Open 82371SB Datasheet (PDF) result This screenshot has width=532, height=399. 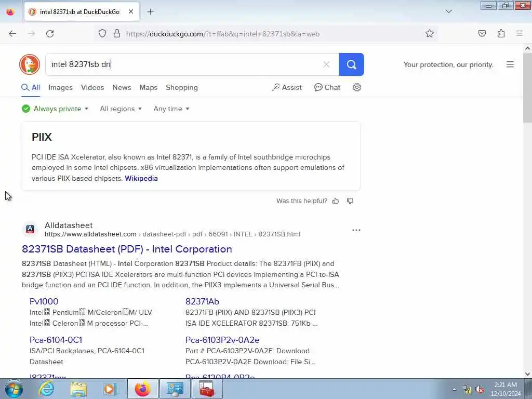click(127, 249)
